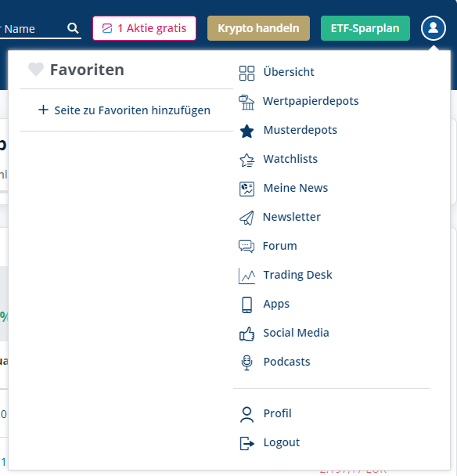Add page via Seite zu Favoriten hinzufügen
Image resolution: width=457 pixels, height=476 pixels.
pyautogui.click(x=124, y=110)
